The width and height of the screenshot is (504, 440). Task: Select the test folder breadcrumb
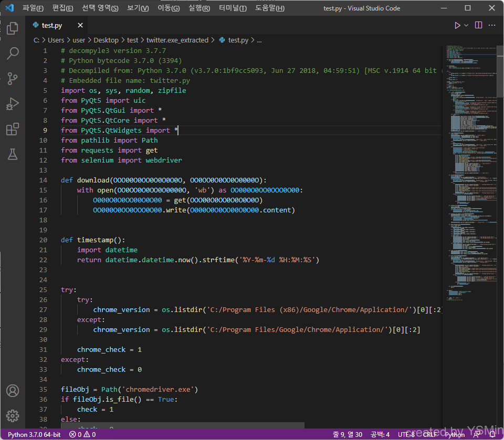132,40
